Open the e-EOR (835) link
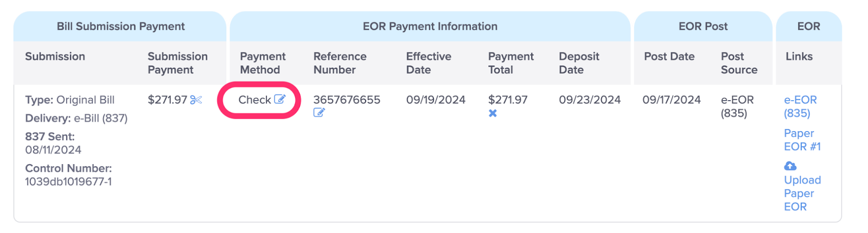The width and height of the screenshot is (868, 233). [x=800, y=106]
